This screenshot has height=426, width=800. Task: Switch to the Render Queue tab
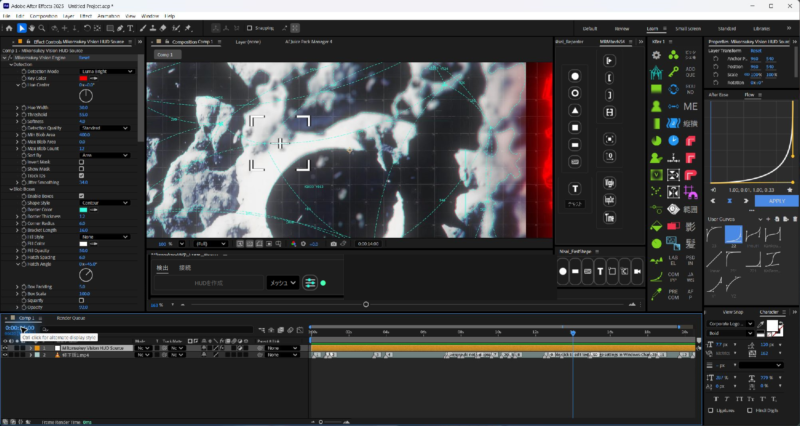tap(71, 318)
